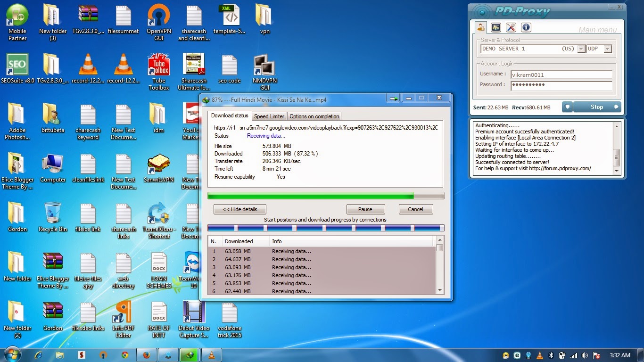Screen dimensions: 644x362
Task: Select the OpenVPN GUI desktop shortcut
Action: coord(159,22)
